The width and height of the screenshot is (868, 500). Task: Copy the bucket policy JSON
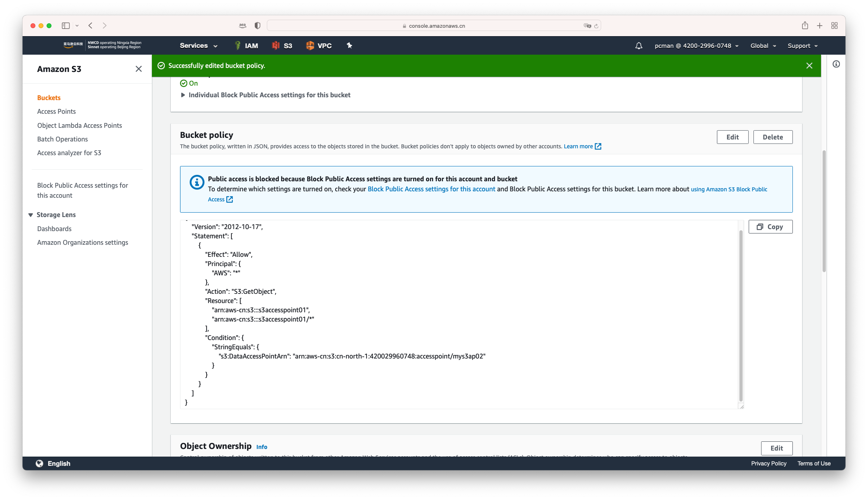[x=770, y=227]
